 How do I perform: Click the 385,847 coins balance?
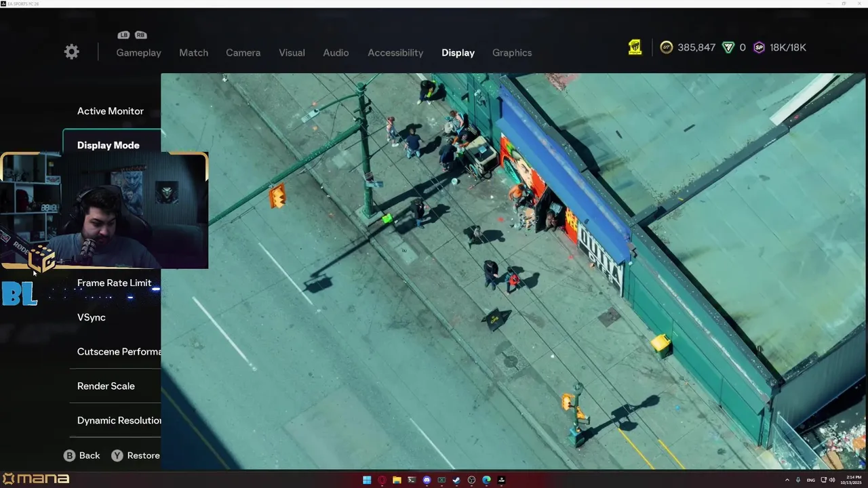click(x=696, y=47)
